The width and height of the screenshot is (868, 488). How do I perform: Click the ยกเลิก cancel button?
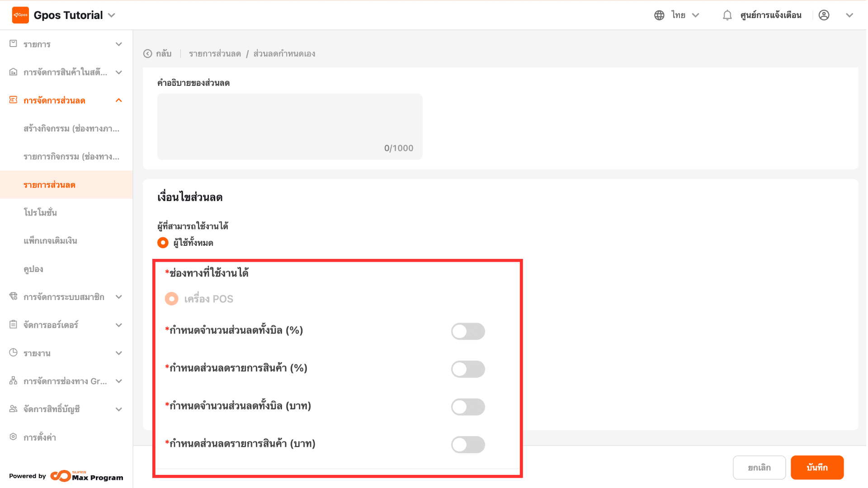759,468
